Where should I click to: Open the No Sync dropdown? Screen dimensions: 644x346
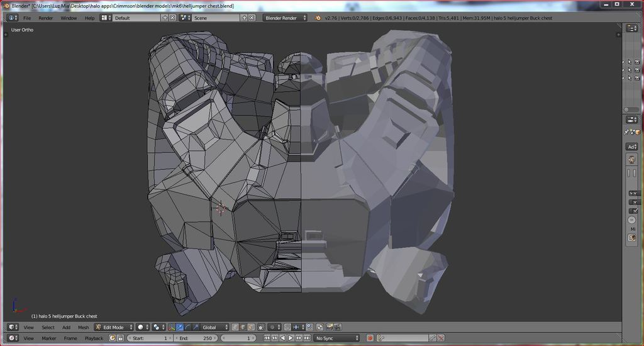pyautogui.click(x=337, y=338)
